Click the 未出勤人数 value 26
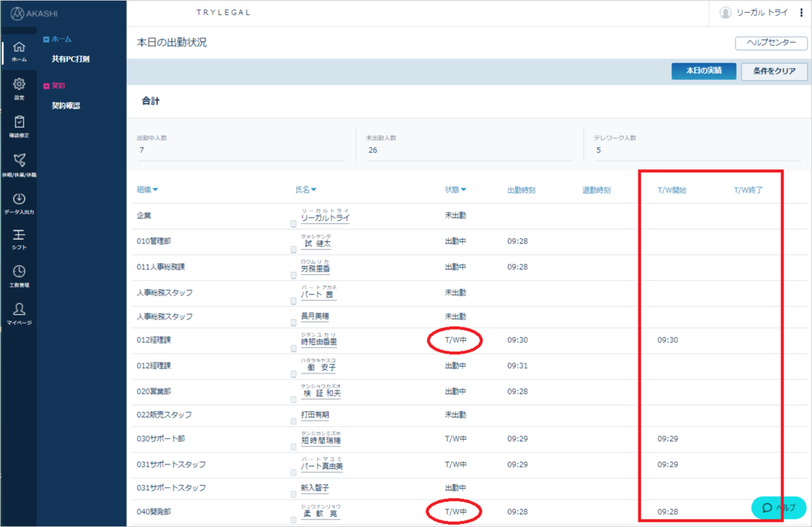The height and width of the screenshot is (527, 812). pyautogui.click(x=372, y=150)
